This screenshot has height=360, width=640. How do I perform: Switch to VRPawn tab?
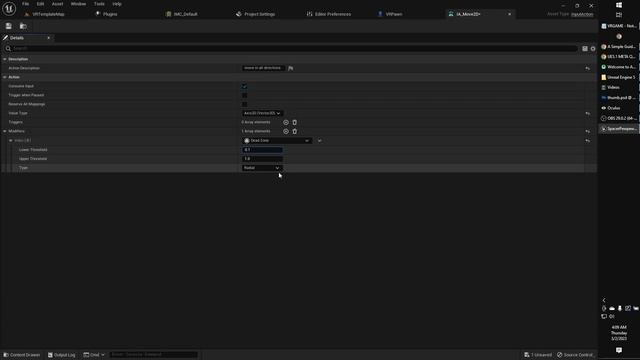393,14
